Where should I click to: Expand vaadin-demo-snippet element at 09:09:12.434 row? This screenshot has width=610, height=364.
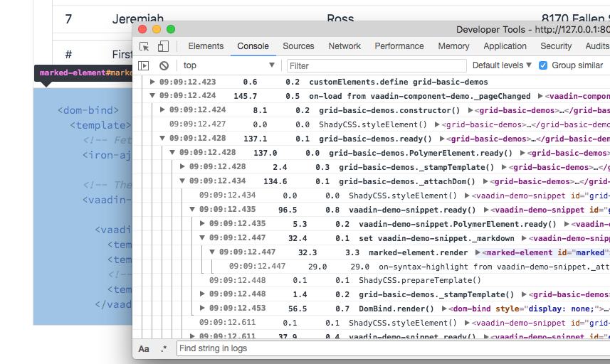point(467,196)
